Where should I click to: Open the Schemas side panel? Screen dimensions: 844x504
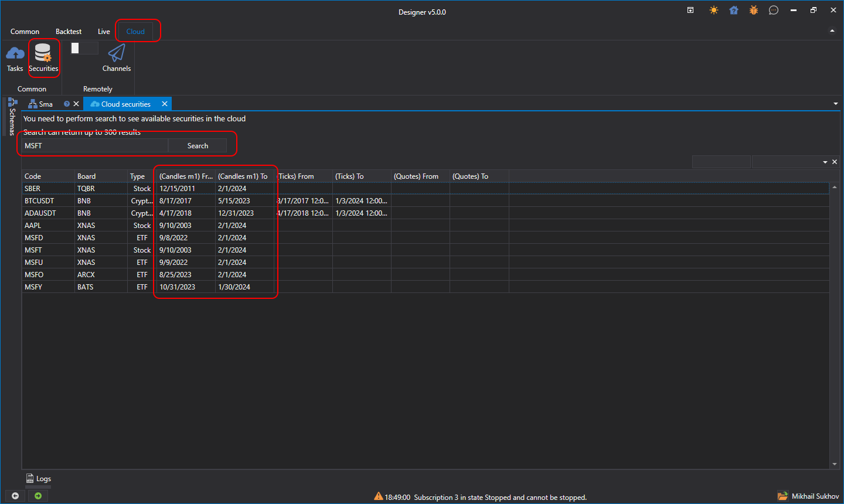[x=12, y=117]
